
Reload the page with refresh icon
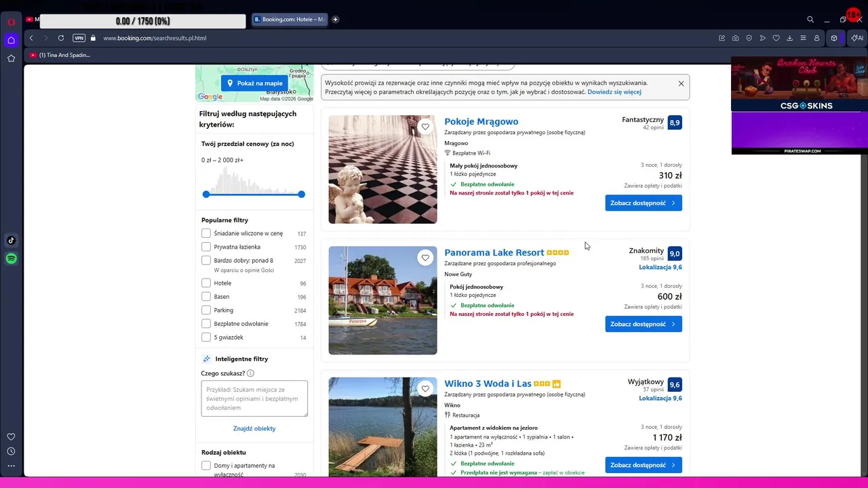pos(61,38)
